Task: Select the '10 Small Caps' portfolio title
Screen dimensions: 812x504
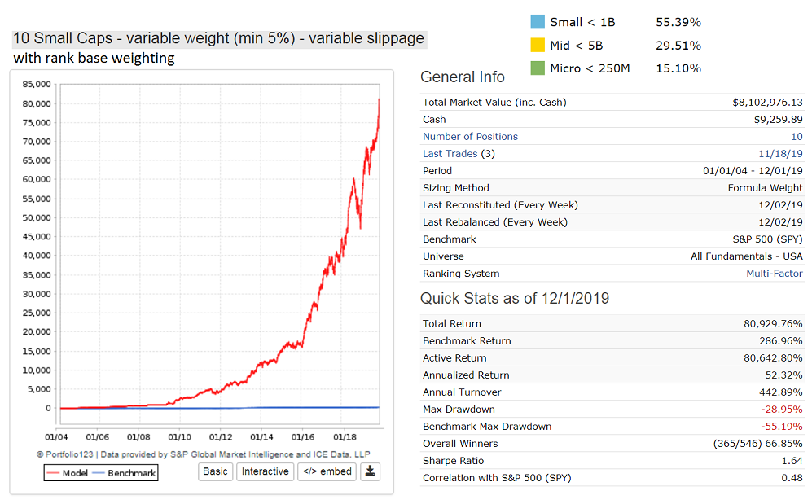Action: [x=218, y=38]
